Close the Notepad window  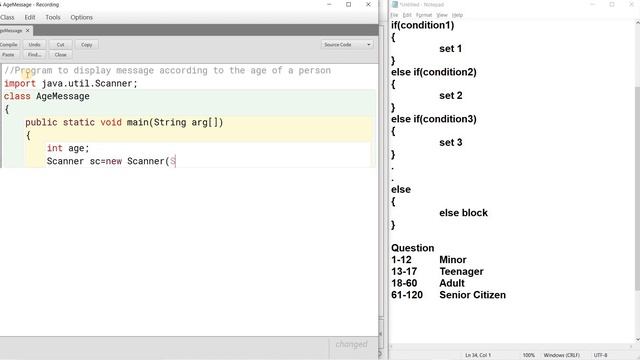tap(631, 4)
